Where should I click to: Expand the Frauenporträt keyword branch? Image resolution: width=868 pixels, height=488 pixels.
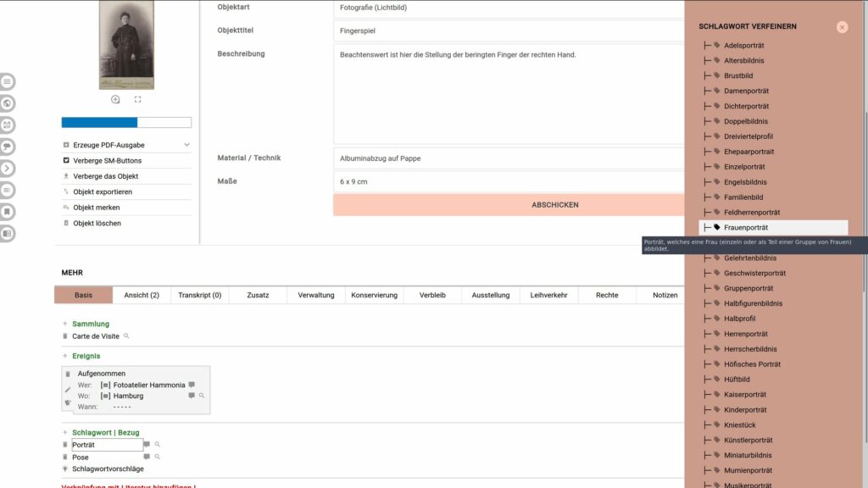pos(708,227)
